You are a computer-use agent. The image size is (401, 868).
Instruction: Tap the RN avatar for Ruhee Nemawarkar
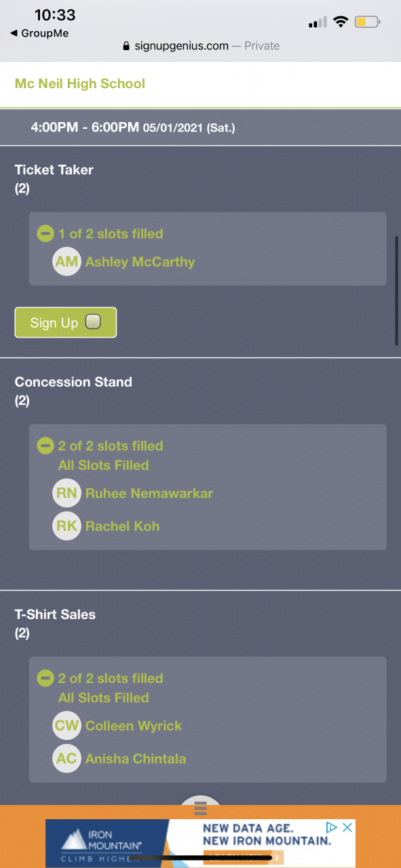pyautogui.click(x=66, y=493)
